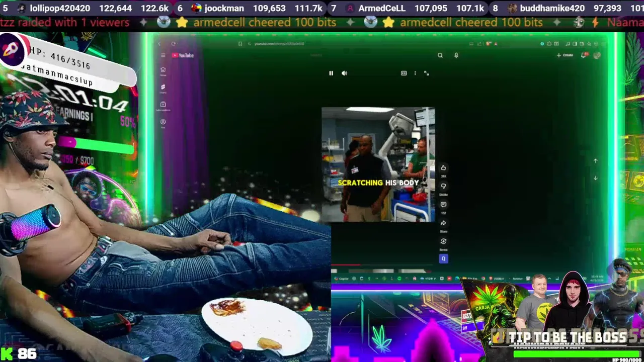
Task: Click the Share arrow icon
Action: (x=443, y=223)
